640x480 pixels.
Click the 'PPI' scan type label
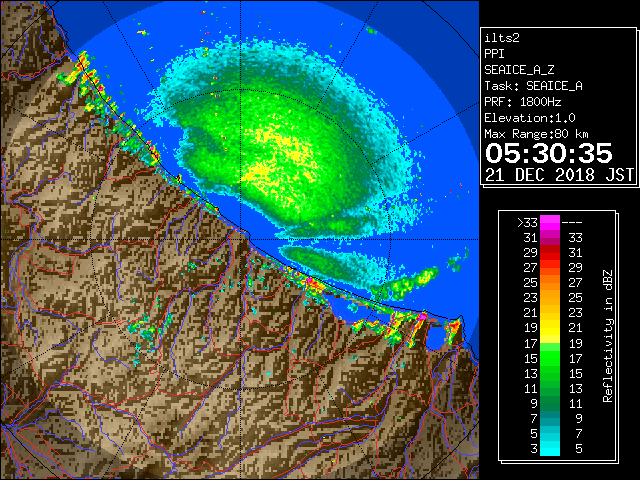pyautogui.click(x=494, y=54)
